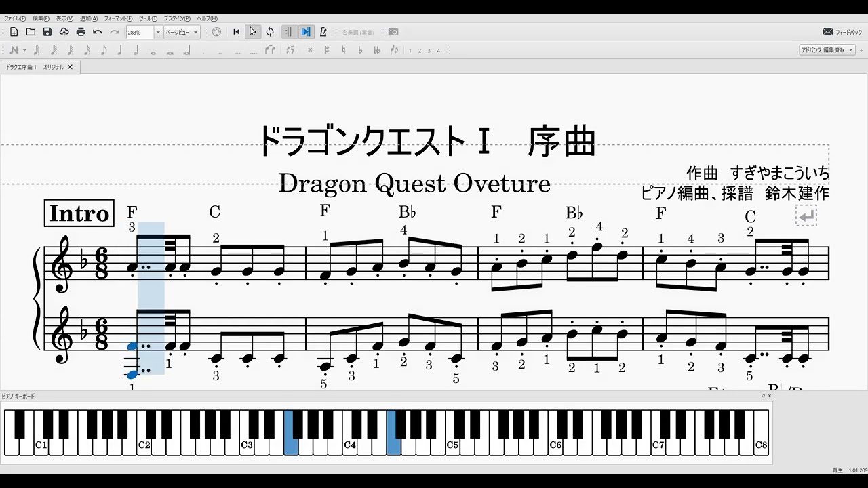Click the Print icon
The image size is (868, 488).
tap(80, 32)
